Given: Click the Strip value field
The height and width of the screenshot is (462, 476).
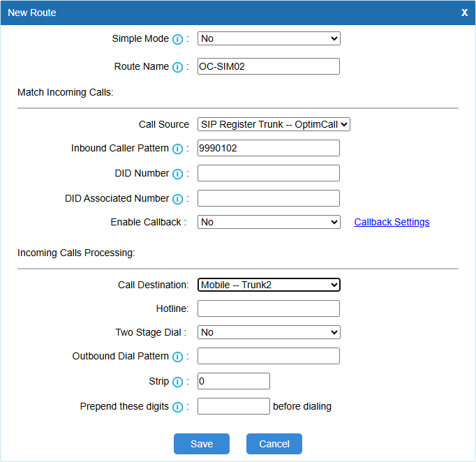Looking at the screenshot, I should point(233,381).
